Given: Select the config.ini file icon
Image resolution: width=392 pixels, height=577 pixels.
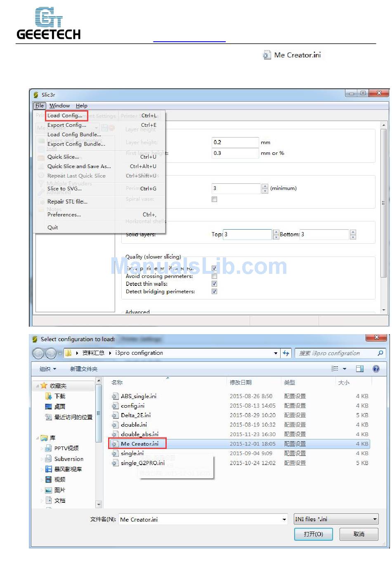Looking at the screenshot, I should coord(115,406).
